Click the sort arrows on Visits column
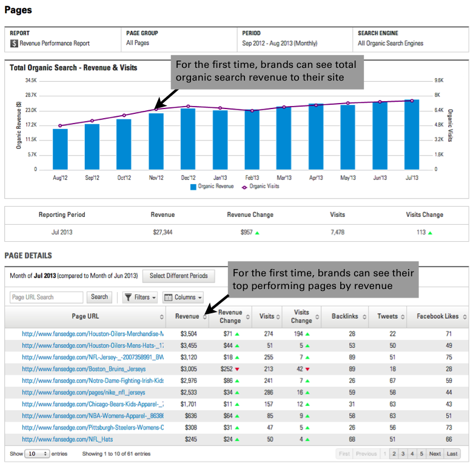 tap(278, 317)
